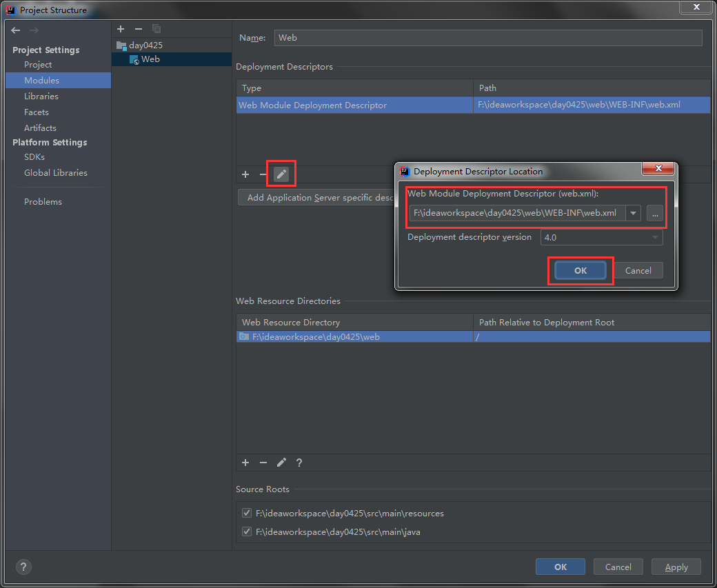Image resolution: width=717 pixels, height=588 pixels.
Task: Click Add Application Server specific descriptor button
Action: (x=316, y=198)
